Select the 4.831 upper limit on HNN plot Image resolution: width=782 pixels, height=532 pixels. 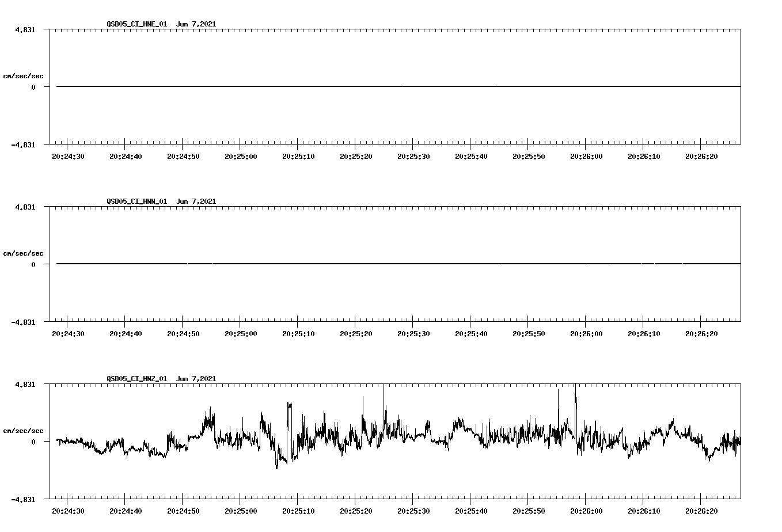25,207
